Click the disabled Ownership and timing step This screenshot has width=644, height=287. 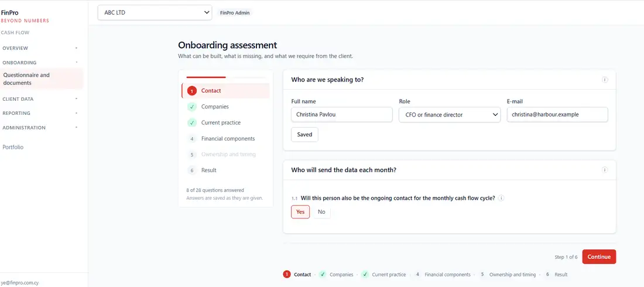coord(225,155)
